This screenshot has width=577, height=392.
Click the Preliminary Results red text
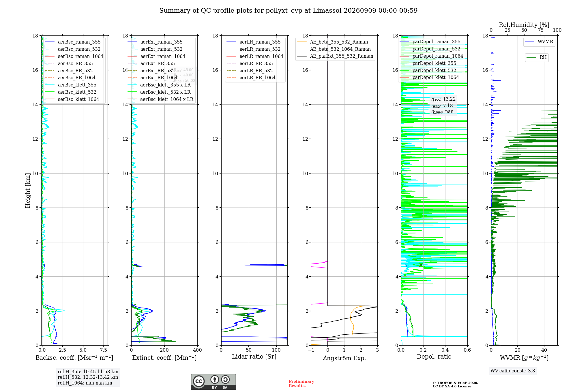click(301, 384)
